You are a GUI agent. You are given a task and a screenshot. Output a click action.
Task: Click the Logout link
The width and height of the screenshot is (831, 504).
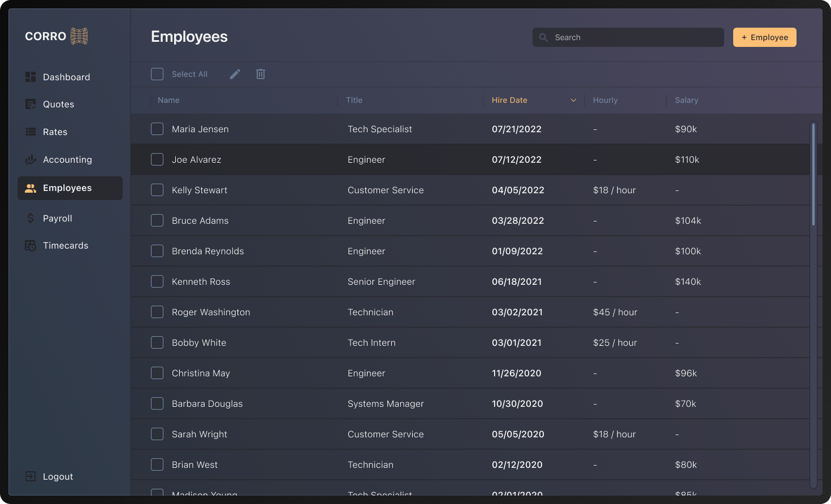click(x=58, y=476)
